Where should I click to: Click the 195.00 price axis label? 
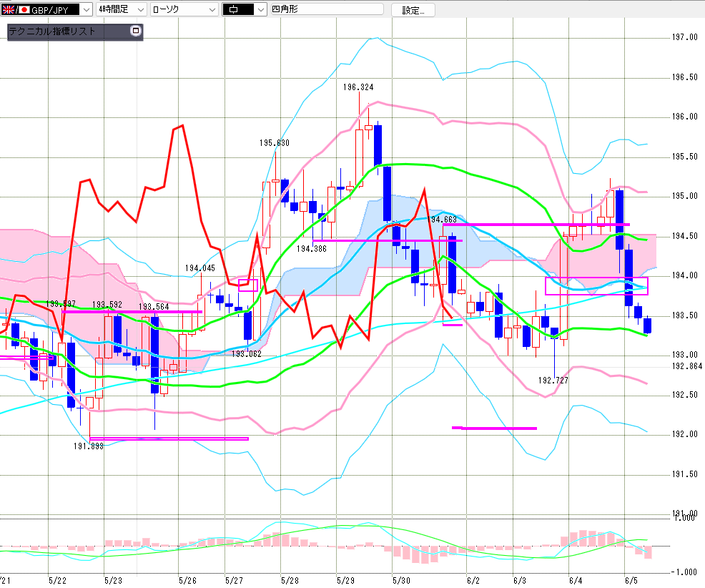[x=685, y=196]
